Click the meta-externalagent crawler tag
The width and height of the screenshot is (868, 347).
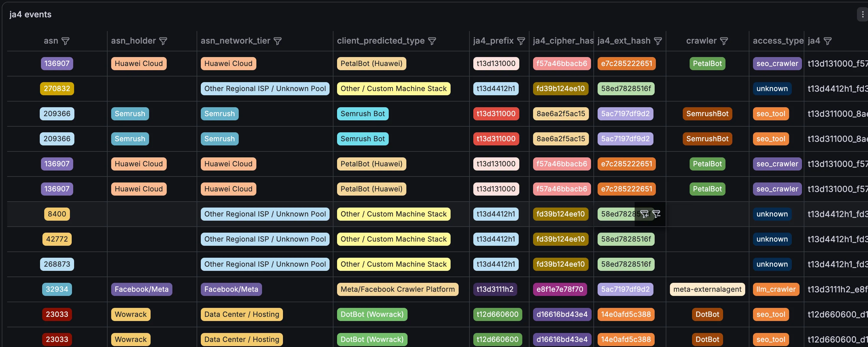[x=707, y=289]
